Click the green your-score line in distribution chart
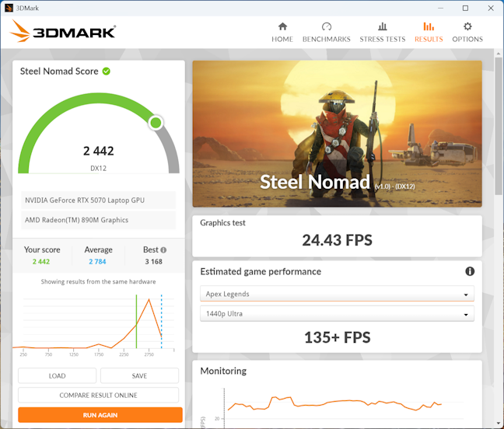This screenshot has width=504, height=429. coord(136,322)
